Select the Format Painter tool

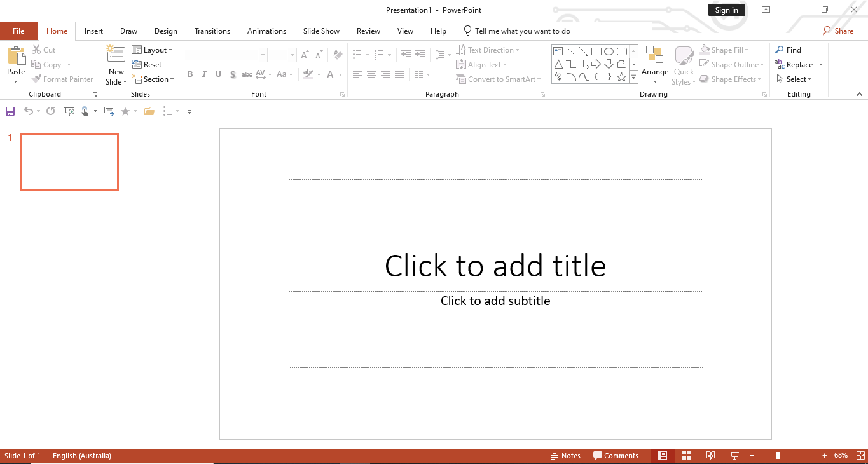[62, 79]
